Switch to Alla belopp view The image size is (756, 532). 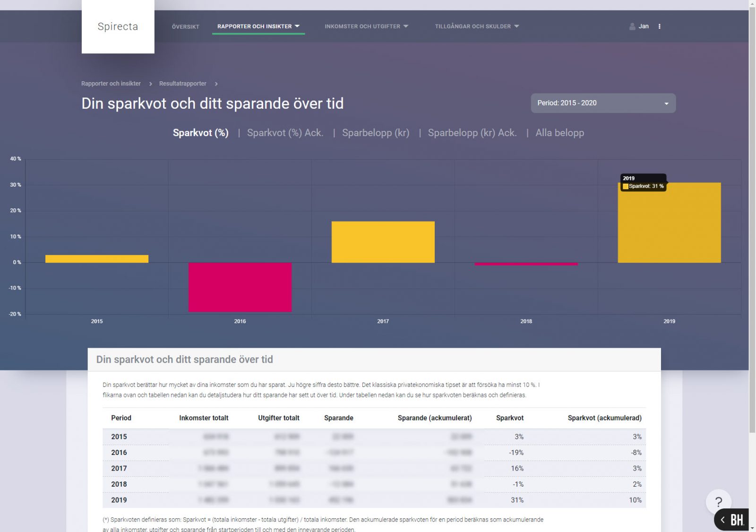pos(559,133)
